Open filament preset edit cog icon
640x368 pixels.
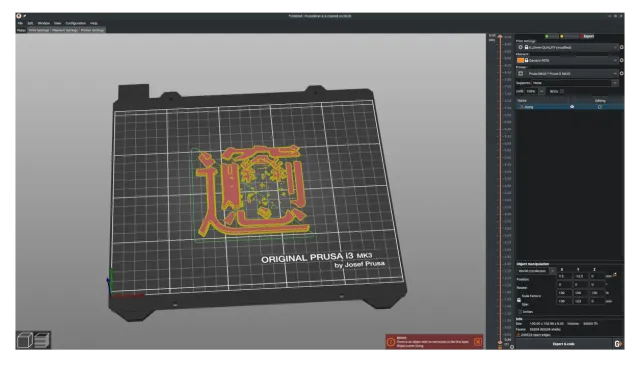[x=622, y=60]
